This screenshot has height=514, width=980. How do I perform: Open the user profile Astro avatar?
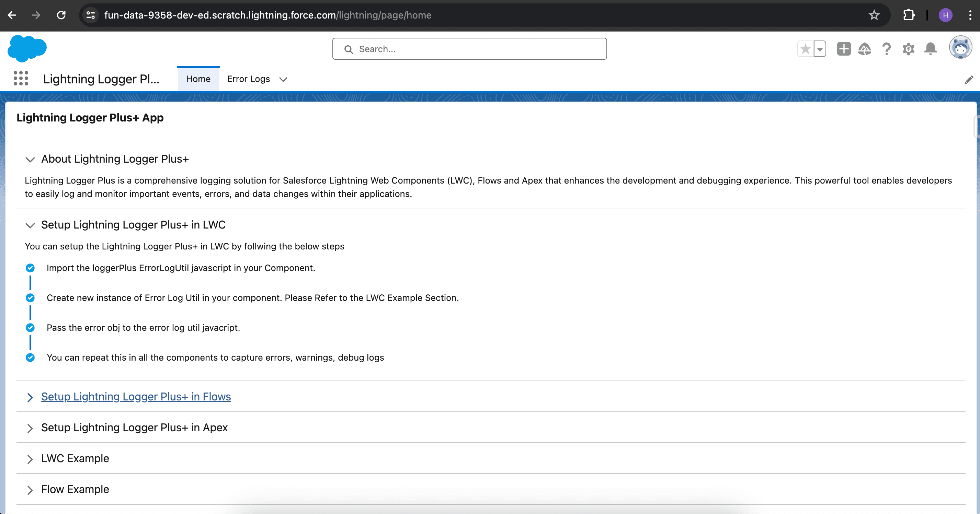[960, 47]
